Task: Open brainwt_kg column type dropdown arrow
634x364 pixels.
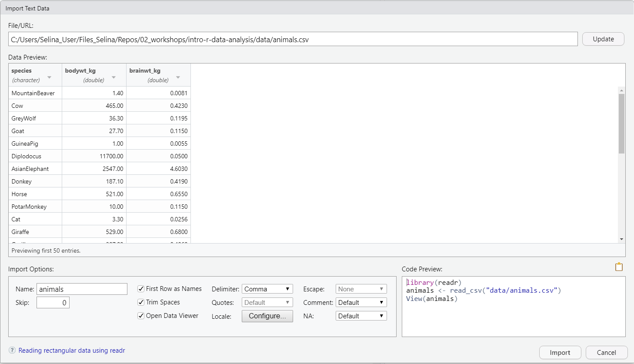Action: click(178, 78)
